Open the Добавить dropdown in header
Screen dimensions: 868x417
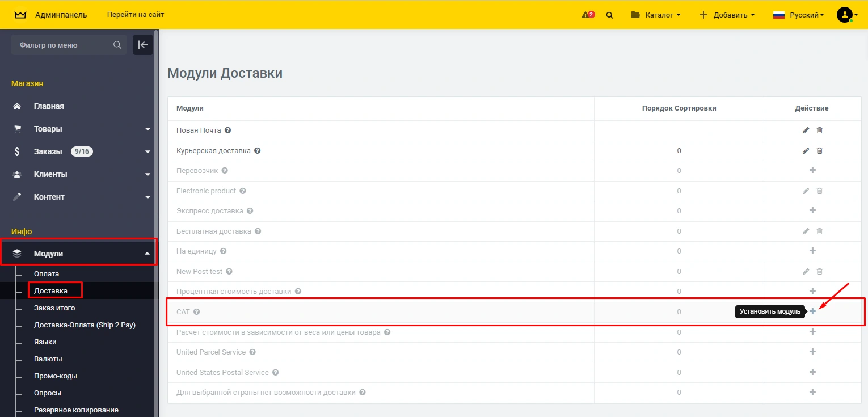727,15
